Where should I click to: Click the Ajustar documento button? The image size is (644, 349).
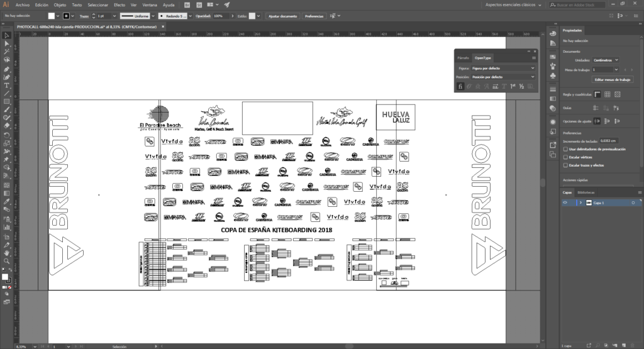[282, 16]
